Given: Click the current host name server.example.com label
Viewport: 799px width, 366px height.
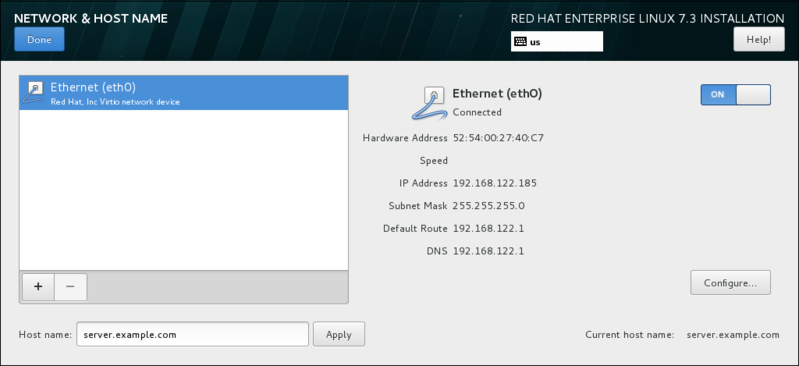Looking at the screenshot, I should 733,335.
